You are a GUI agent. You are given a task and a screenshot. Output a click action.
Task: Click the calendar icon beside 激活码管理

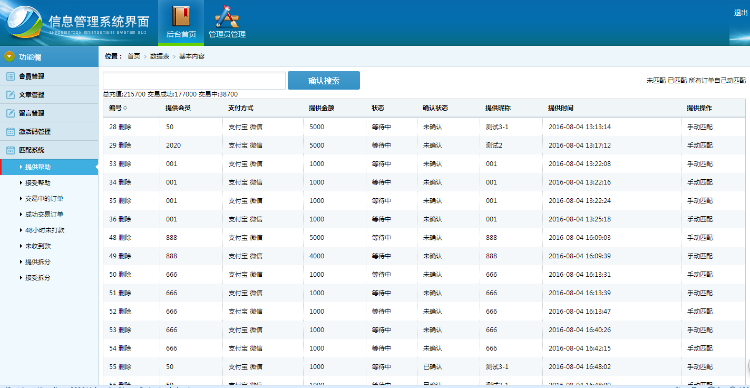pyautogui.click(x=11, y=132)
